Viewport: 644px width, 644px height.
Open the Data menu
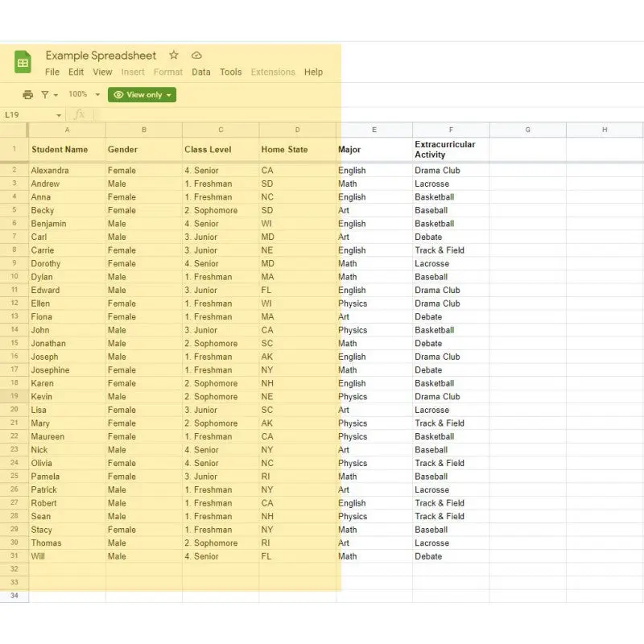(x=201, y=72)
